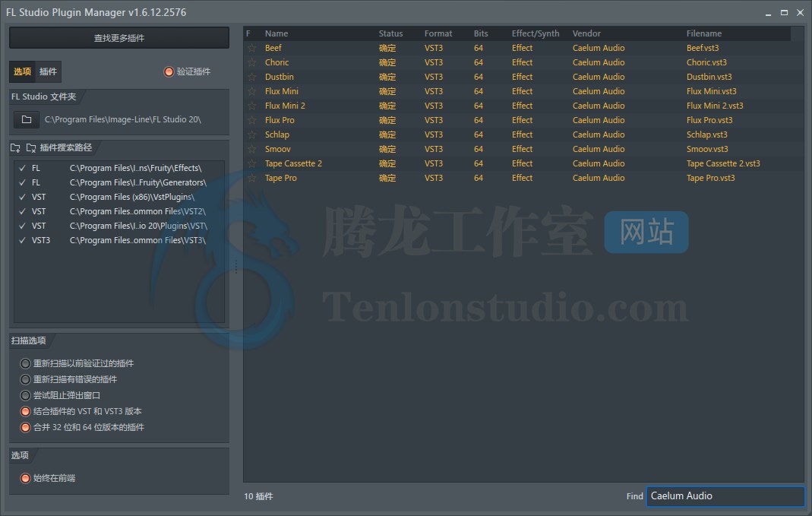Favorite the Choric plugin star

coord(251,62)
